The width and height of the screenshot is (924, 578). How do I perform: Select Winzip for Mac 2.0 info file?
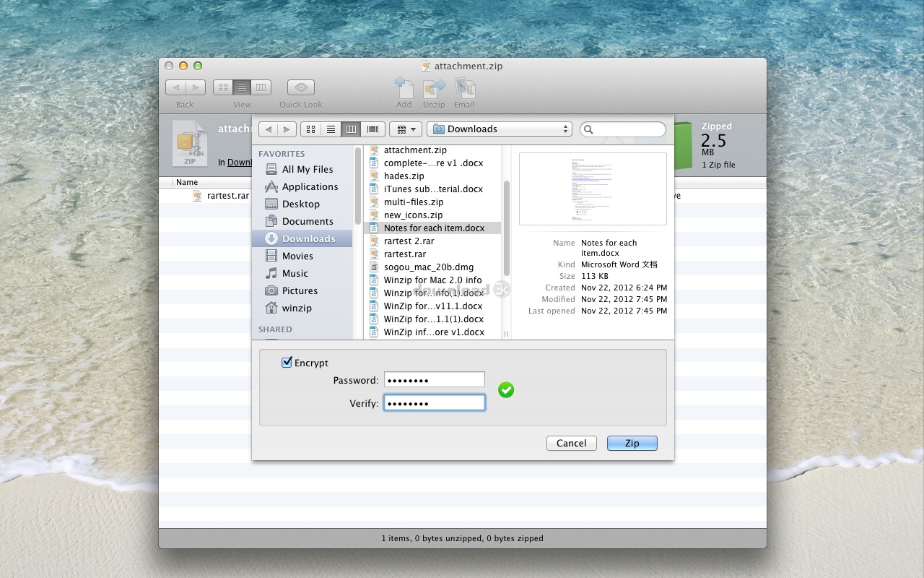tap(432, 280)
